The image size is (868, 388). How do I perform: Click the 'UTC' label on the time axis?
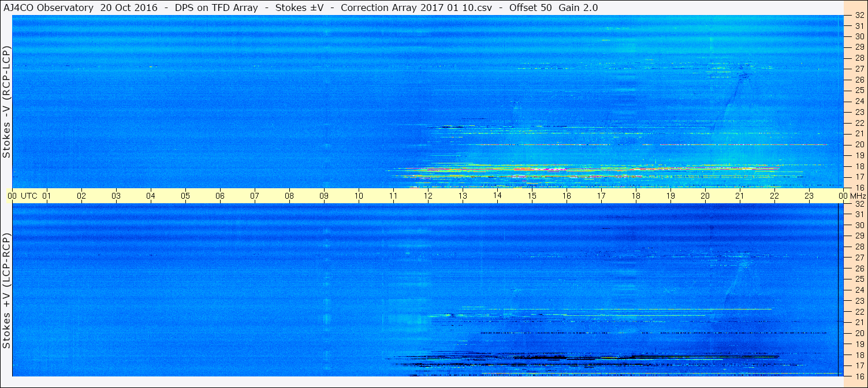[x=29, y=196]
